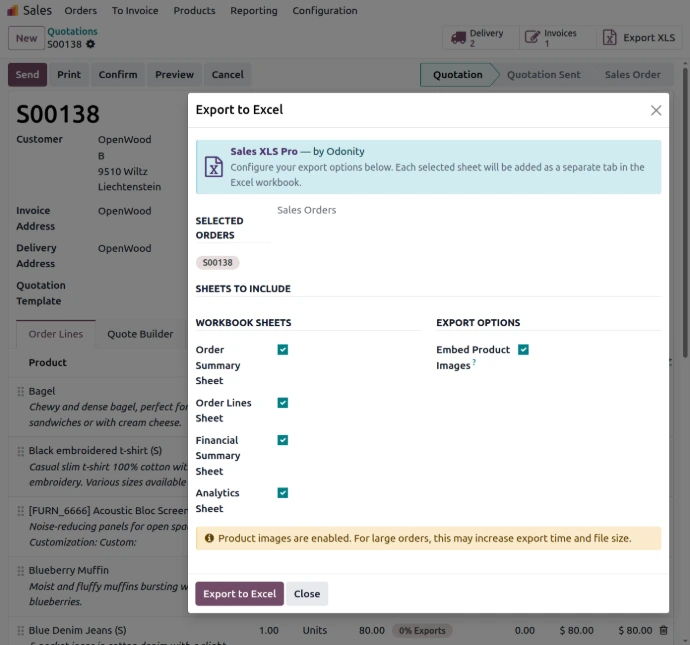Grab the drag handle beside Bagel
The width and height of the screenshot is (690, 645).
20,391
